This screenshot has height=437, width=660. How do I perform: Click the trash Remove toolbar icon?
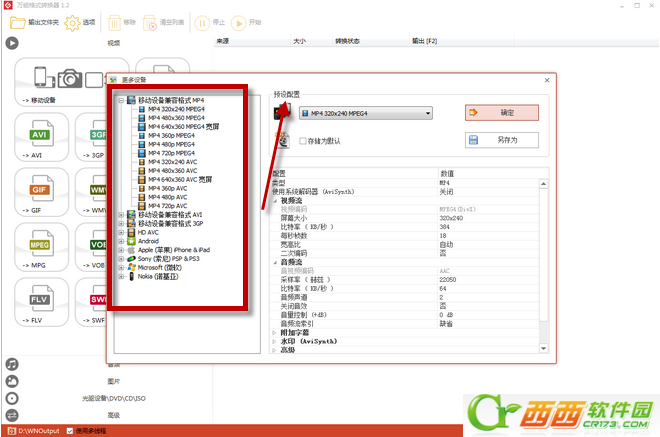114,23
